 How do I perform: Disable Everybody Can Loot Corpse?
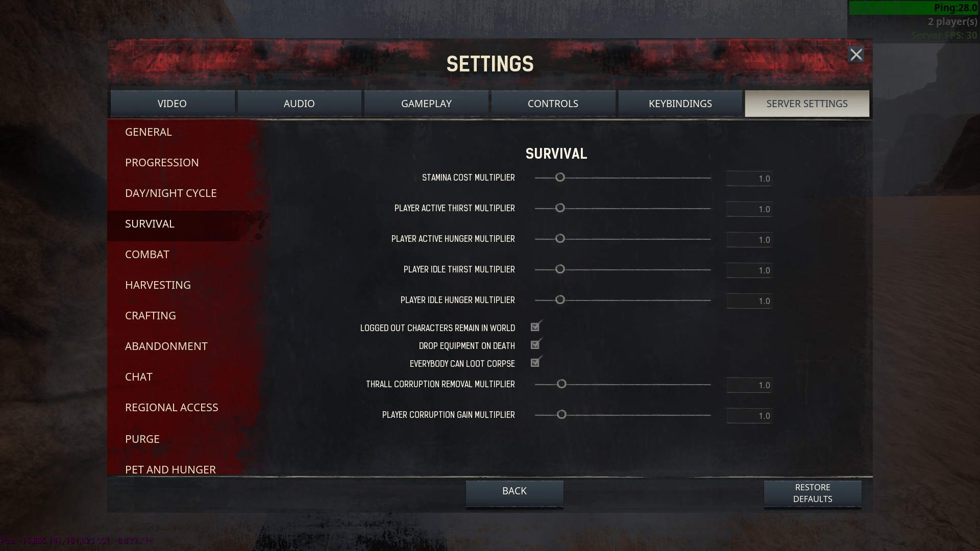coord(535,363)
